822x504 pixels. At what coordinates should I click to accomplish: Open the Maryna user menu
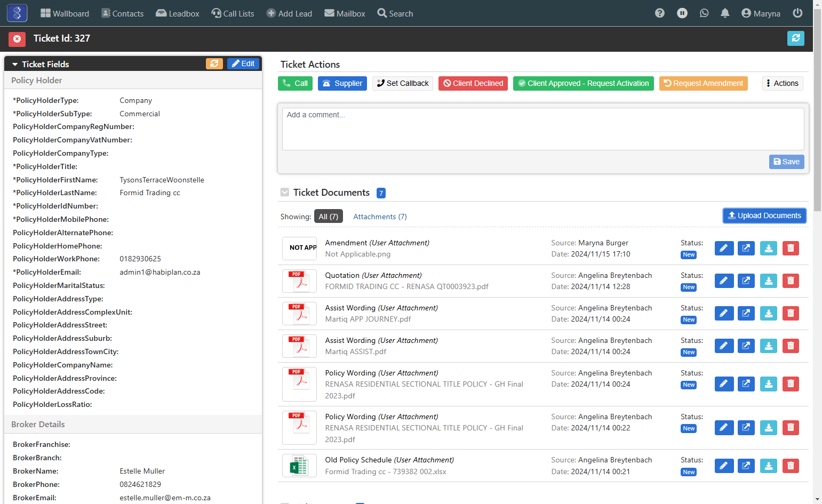tap(761, 13)
